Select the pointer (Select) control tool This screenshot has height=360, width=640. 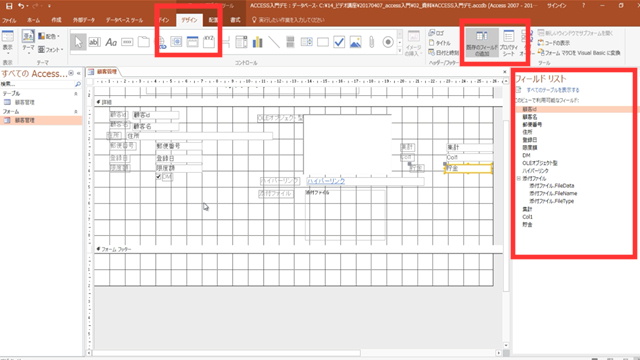78,42
